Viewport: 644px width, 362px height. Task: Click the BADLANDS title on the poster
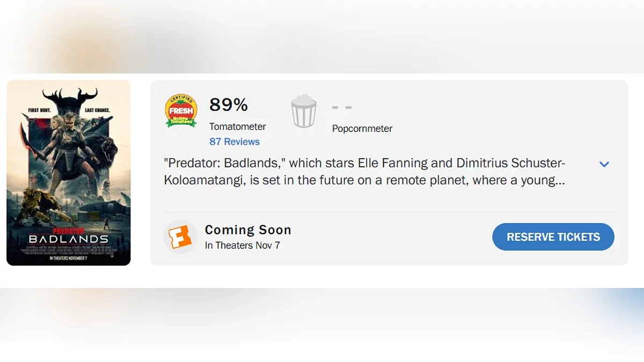68,239
